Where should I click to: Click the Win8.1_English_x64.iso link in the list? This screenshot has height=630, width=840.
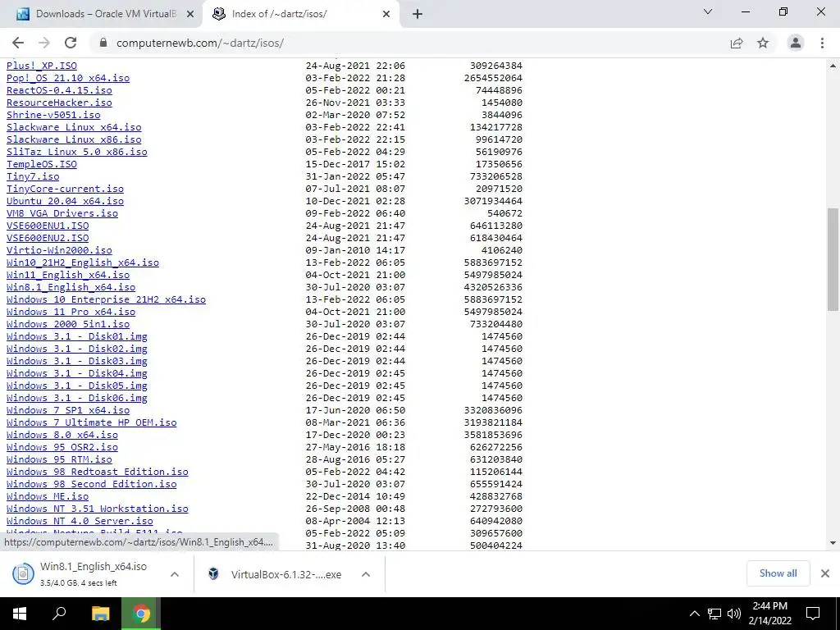pos(71,287)
